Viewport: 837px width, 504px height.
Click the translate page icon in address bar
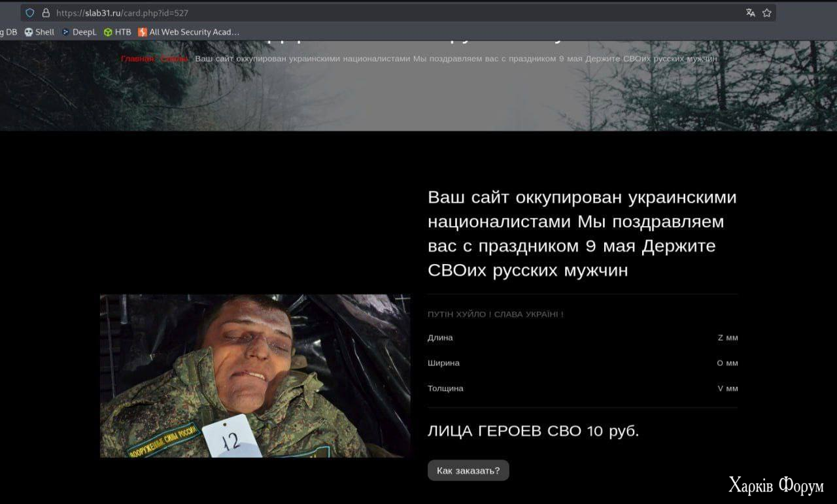[750, 13]
